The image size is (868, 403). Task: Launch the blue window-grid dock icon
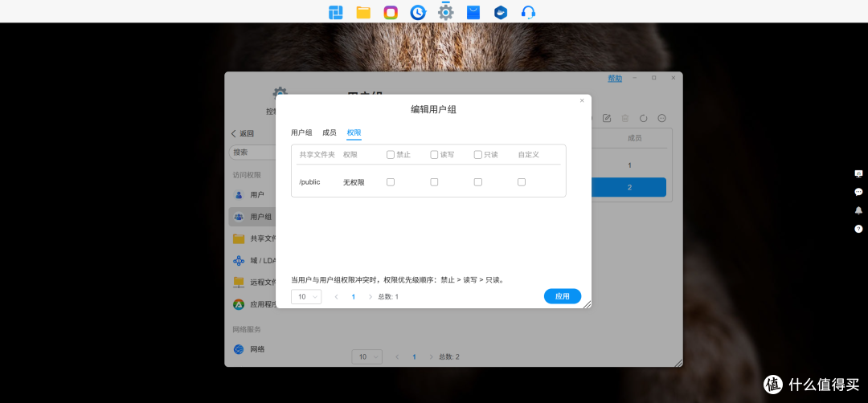(x=335, y=12)
